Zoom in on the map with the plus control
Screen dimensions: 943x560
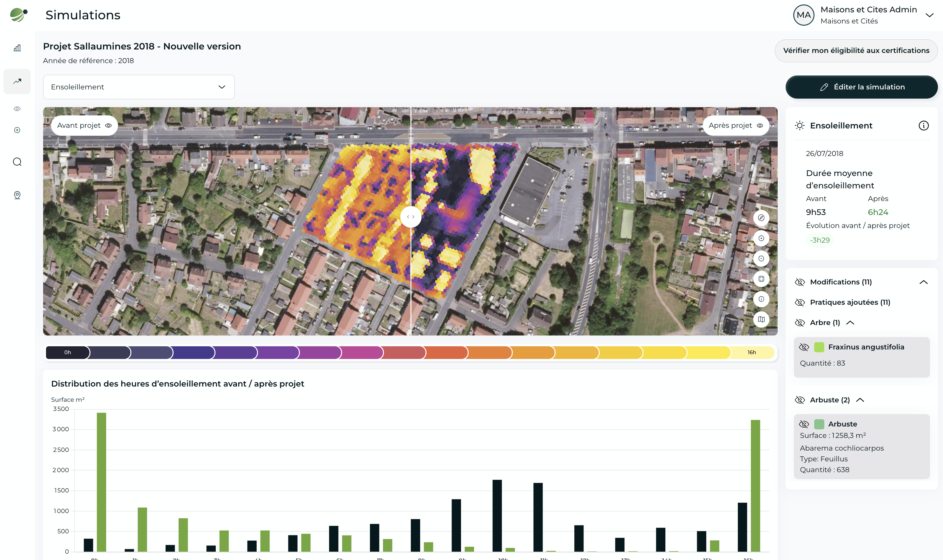pos(761,238)
